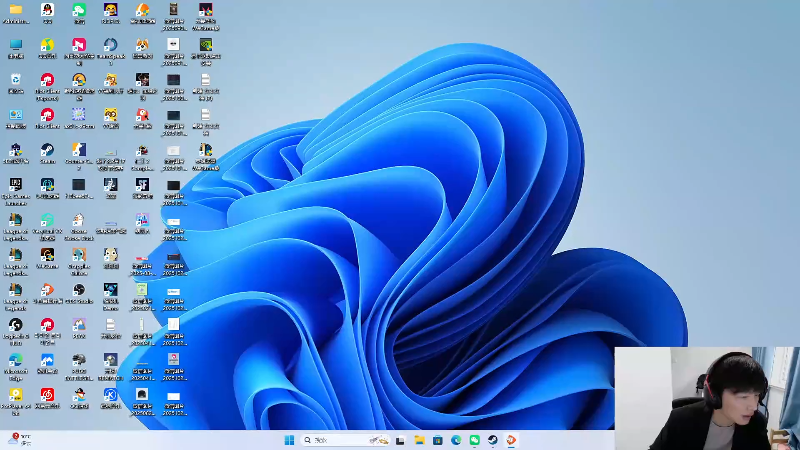Click the Edge browser icon in taskbar
The width and height of the screenshot is (800, 450).
coord(456,440)
